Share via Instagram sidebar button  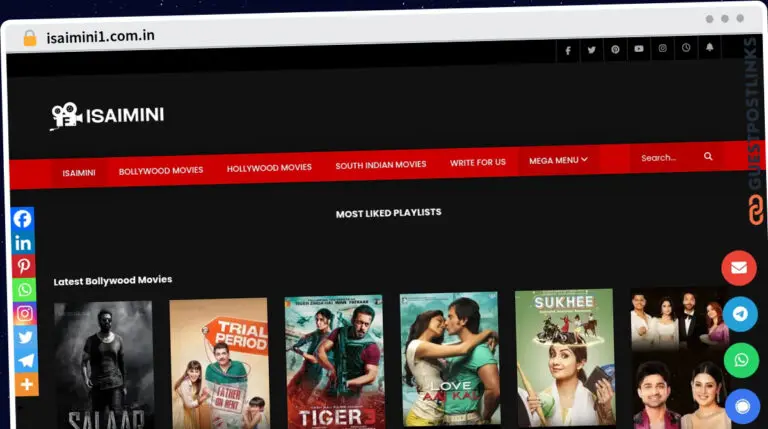24,313
